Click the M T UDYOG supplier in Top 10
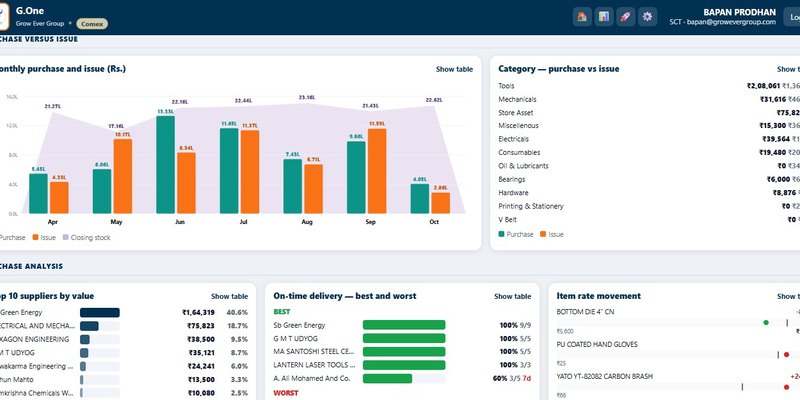The image size is (800, 400). point(19,353)
